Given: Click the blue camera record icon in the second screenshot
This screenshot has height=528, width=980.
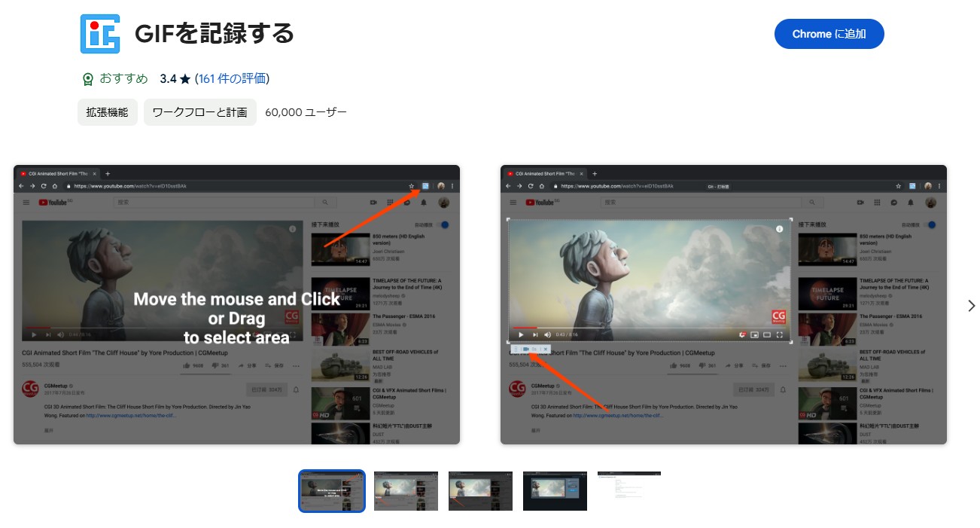Looking at the screenshot, I should click(525, 349).
